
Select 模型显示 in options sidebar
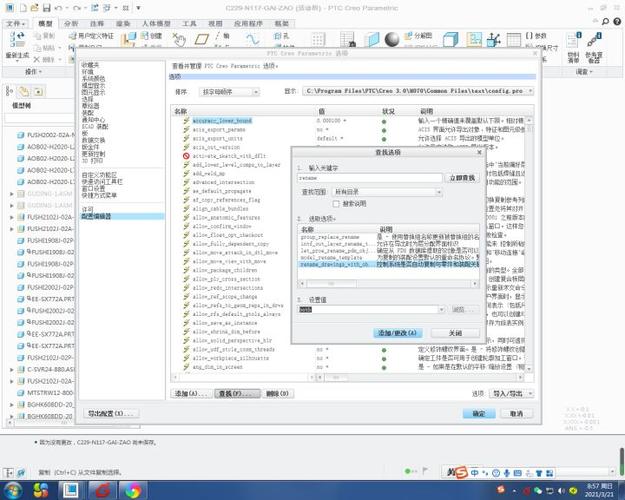coord(93,85)
